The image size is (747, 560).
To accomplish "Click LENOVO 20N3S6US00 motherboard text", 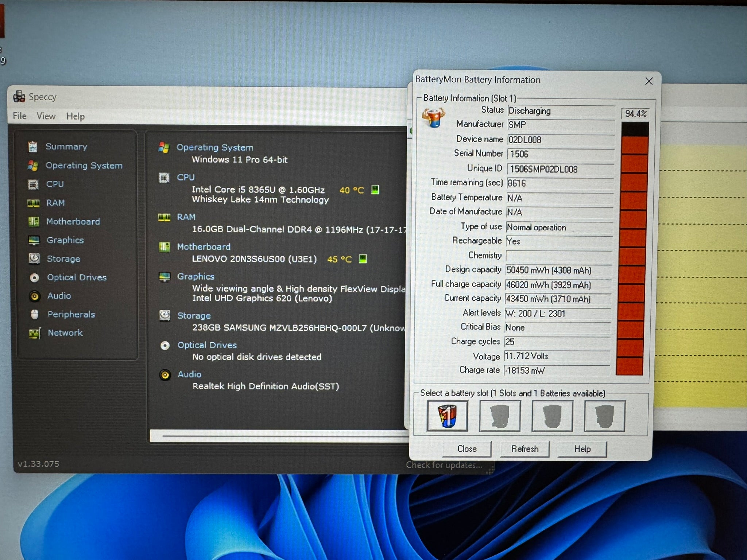I will click(254, 259).
